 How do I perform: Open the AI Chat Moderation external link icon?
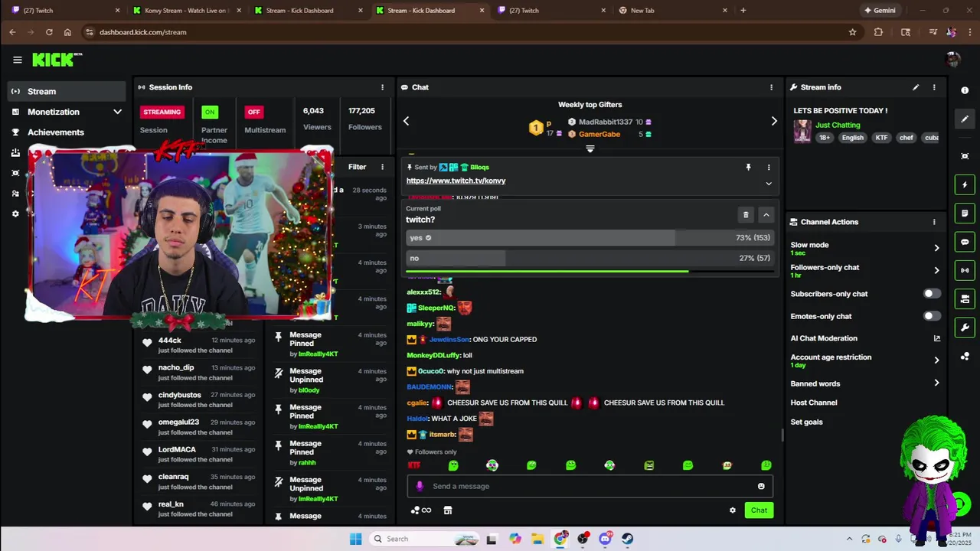(936, 338)
